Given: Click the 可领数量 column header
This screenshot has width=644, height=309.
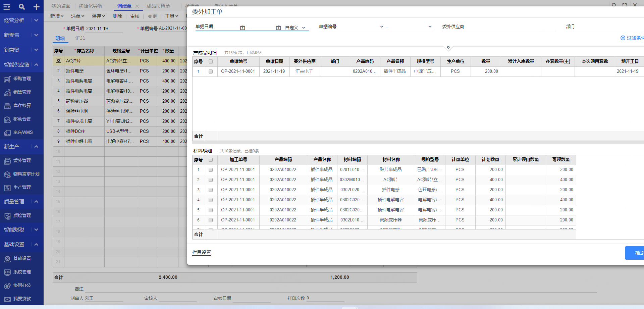Looking at the screenshot, I should point(561,160).
